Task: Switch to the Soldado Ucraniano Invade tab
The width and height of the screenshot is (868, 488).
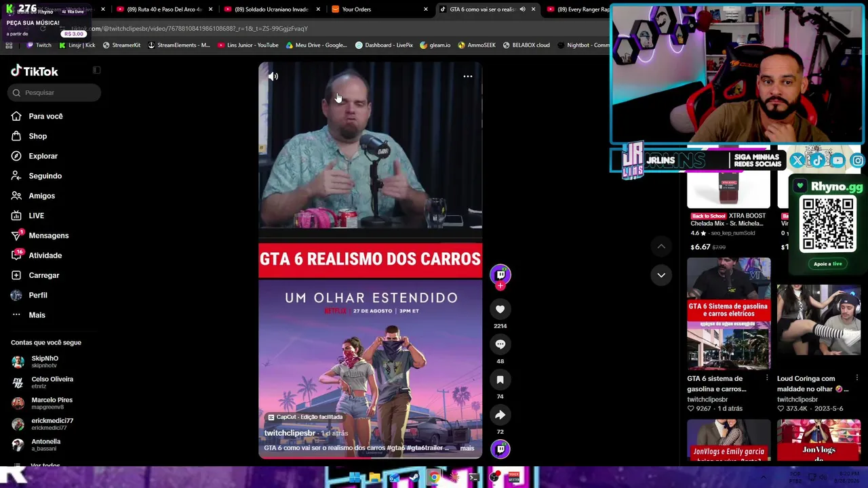Action: 271,9
